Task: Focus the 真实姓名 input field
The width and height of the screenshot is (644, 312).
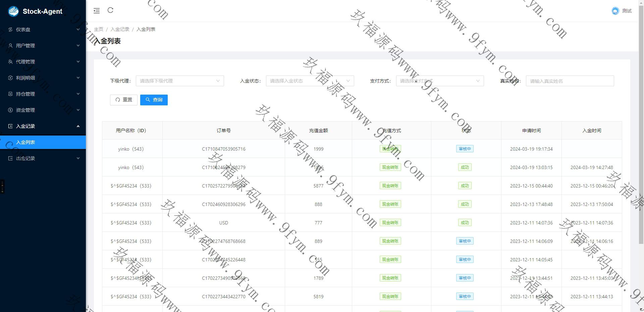Action: pyautogui.click(x=570, y=81)
